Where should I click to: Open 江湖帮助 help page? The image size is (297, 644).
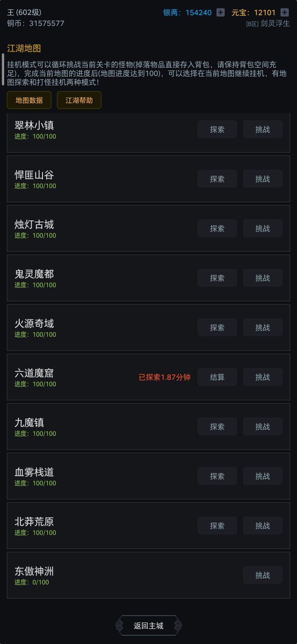tap(79, 100)
